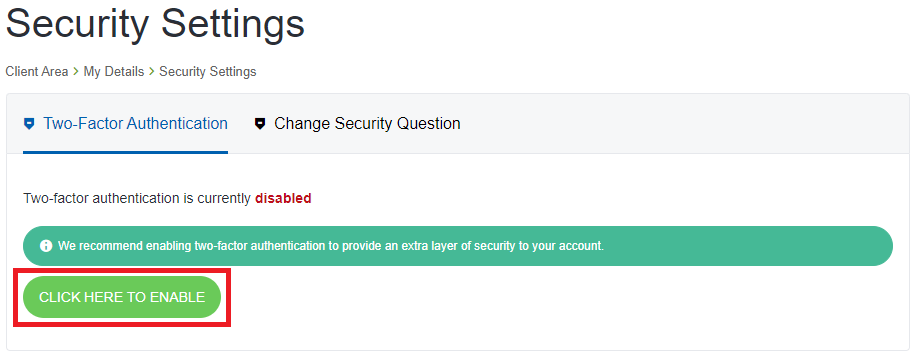Click the info icon in the green banner
The height and width of the screenshot is (362, 920).
pos(46,246)
